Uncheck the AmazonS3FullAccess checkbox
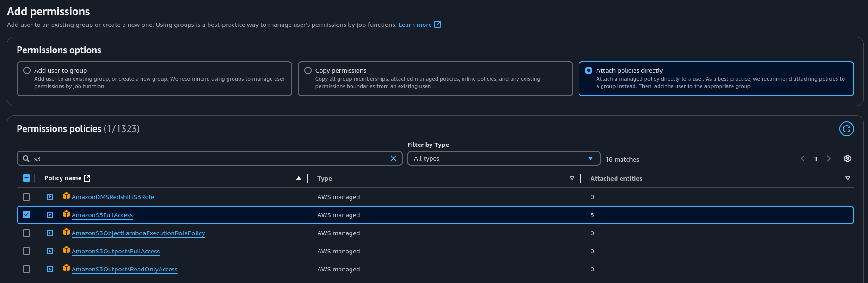The width and height of the screenshot is (868, 283). 26,214
